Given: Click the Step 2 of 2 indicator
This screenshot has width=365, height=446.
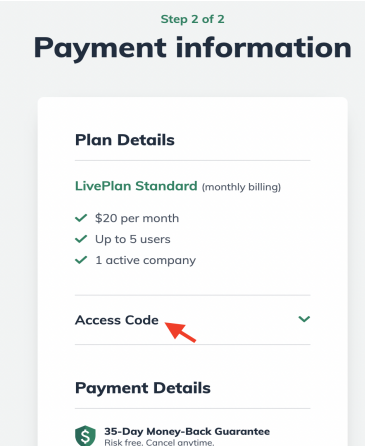Looking at the screenshot, I should coord(192,19).
